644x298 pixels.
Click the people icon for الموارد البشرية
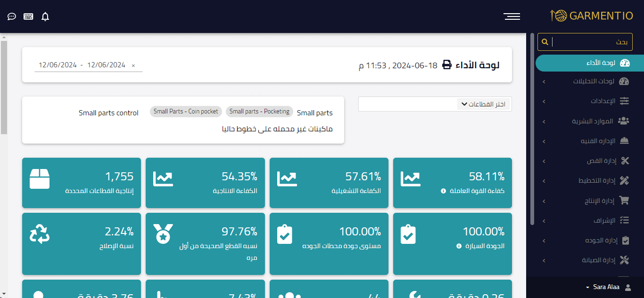[x=623, y=121]
